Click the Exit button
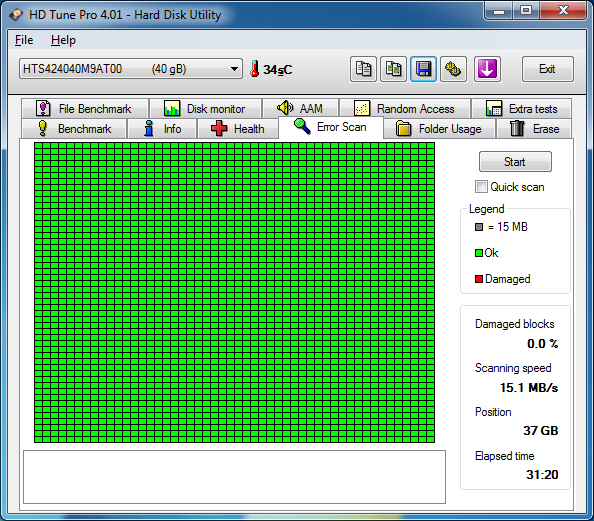594x521 pixels. point(547,69)
